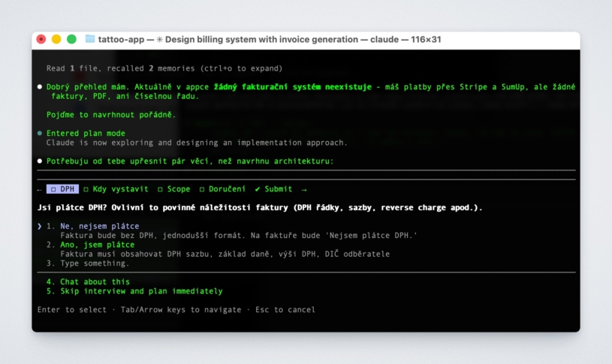Click the left arrow before DPH tab

point(40,189)
